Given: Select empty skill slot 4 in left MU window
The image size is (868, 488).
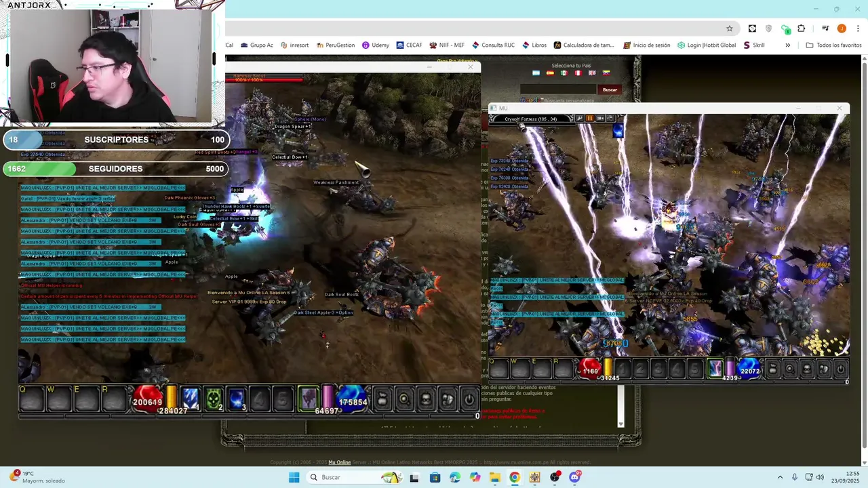Looking at the screenshot, I should [260, 399].
